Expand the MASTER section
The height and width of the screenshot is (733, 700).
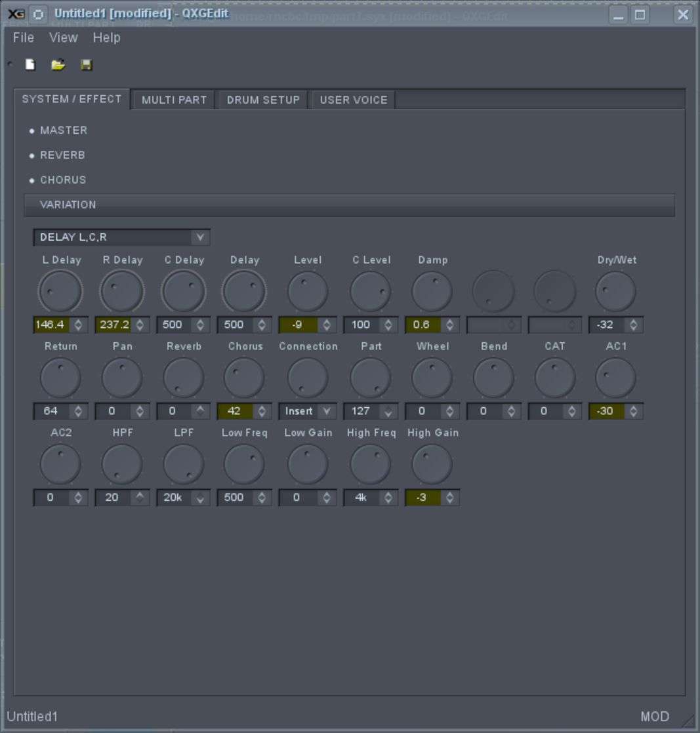click(63, 130)
